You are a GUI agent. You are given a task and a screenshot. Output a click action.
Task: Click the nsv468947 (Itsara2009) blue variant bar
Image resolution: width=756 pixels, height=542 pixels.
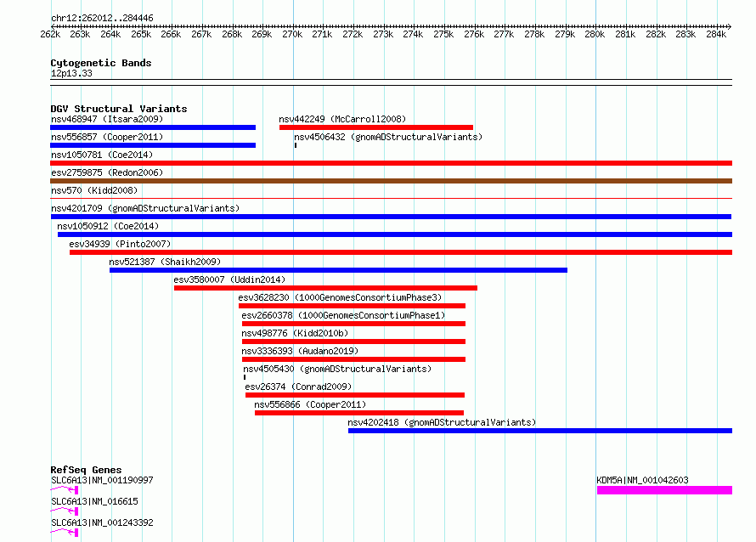153,127
